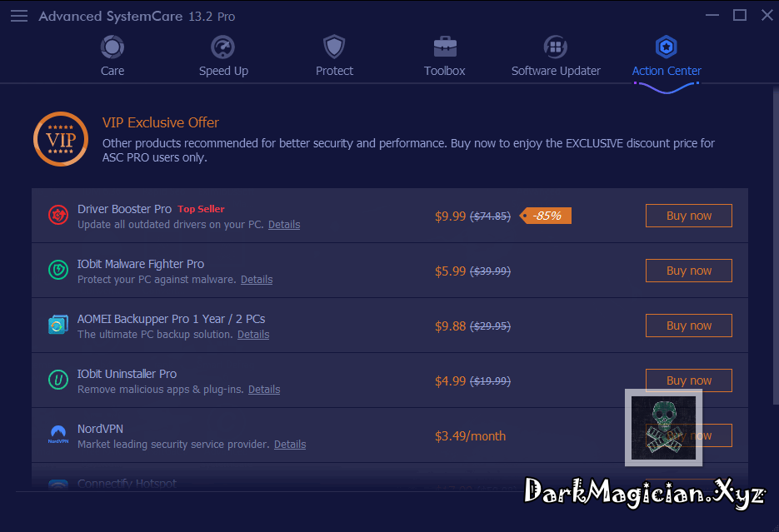Switch to the Care tab label

coord(112,71)
